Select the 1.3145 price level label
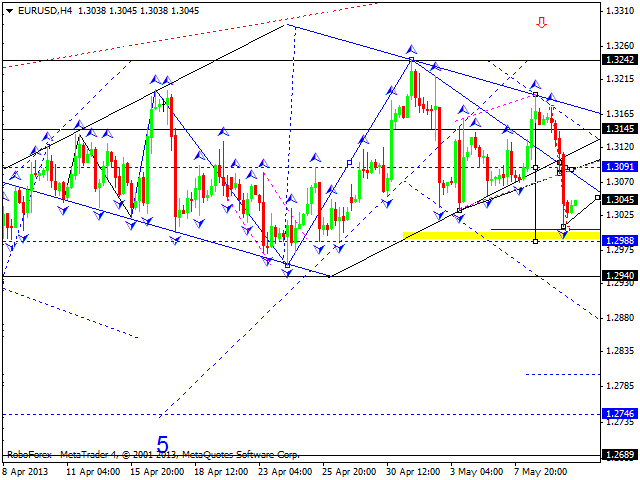This screenshot has width=640, height=480. pyautogui.click(x=620, y=129)
